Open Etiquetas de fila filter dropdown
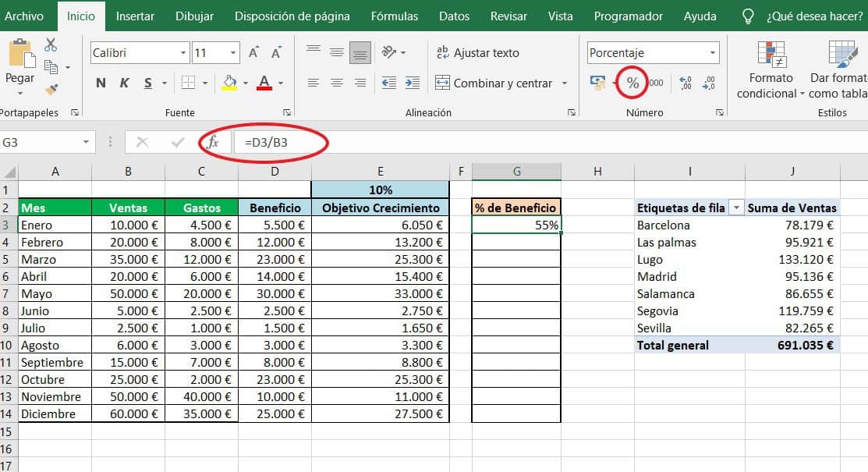868x472 pixels. 736,208
